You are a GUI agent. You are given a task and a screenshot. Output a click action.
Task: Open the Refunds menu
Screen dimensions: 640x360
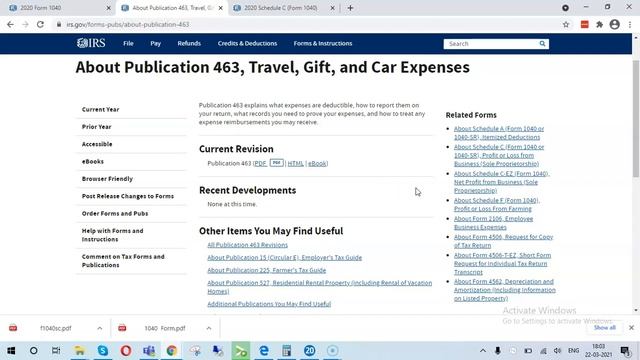(189, 43)
